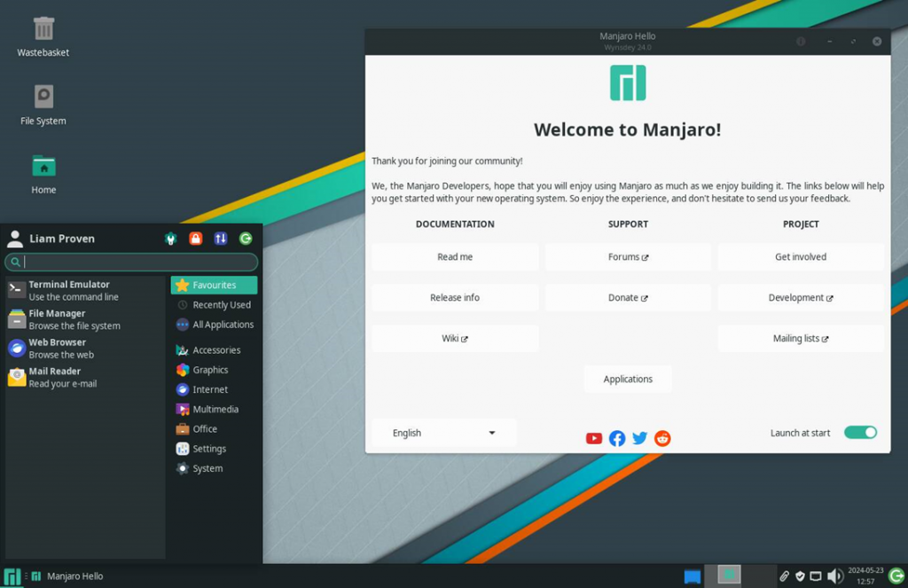
Task: Select the Multimedia category
Action: 214,410
